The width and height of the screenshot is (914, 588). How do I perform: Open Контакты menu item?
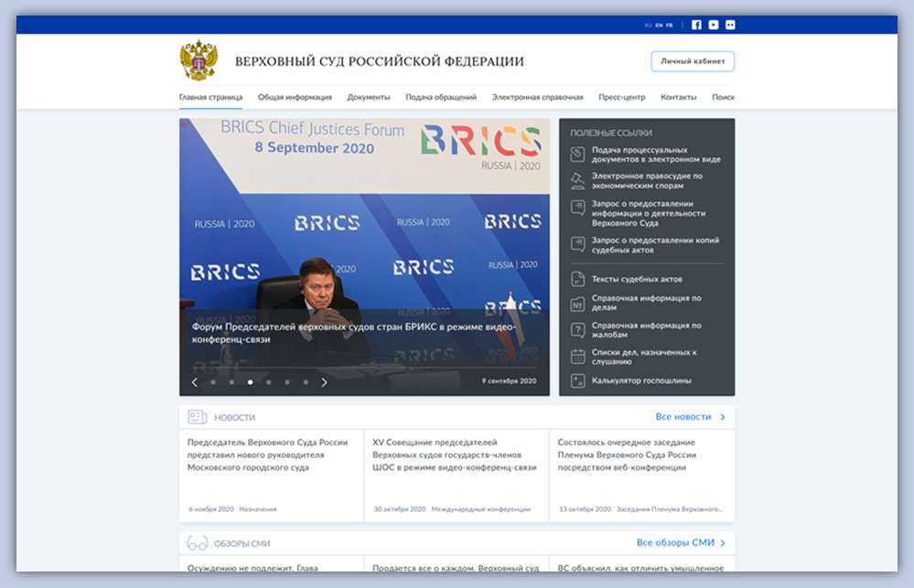pyautogui.click(x=679, y=97)
